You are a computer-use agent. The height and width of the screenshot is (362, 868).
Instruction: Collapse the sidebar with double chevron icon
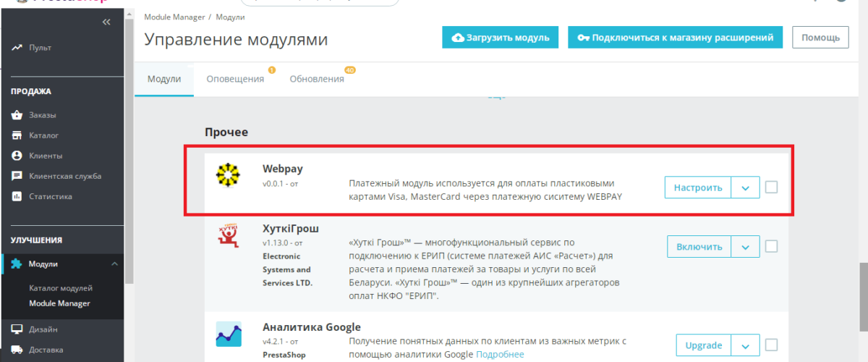click(106, 22)
